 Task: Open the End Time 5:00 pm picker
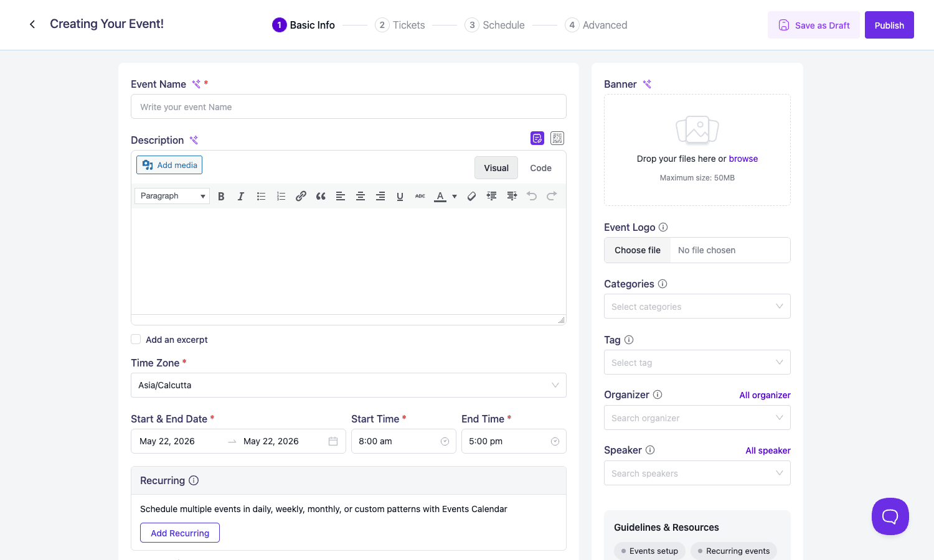pos(514,441)
